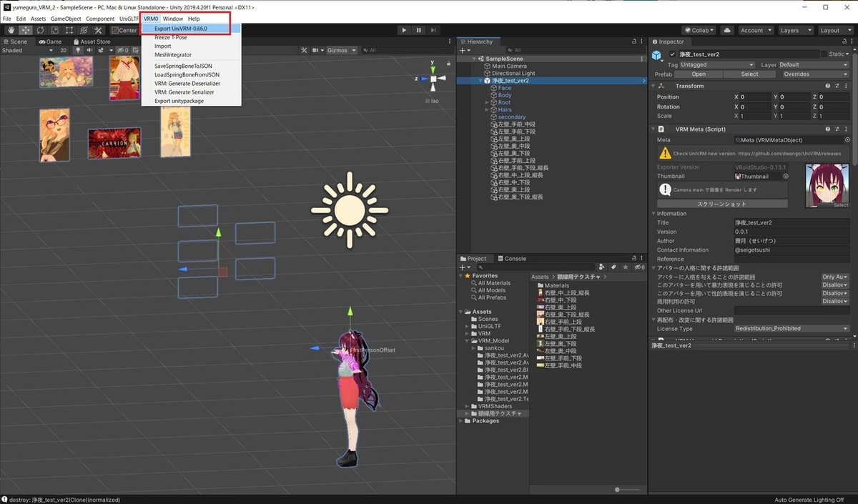Collapse the Transform component
The image size is (858, 504).
coord(654,86)
